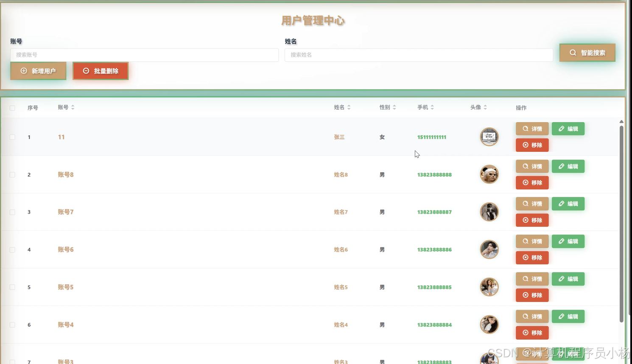Click the scrollbar up arrow
The width and height of the screenshot is (632, 364).
pyautogui.click(x=621, y=122)
